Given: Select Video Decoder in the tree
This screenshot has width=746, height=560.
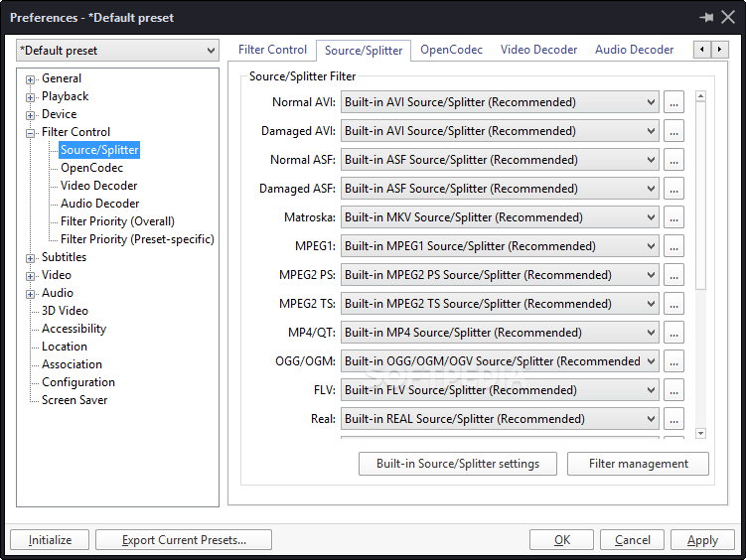Looking at the screenshot, I should click(x=99, y=186).
